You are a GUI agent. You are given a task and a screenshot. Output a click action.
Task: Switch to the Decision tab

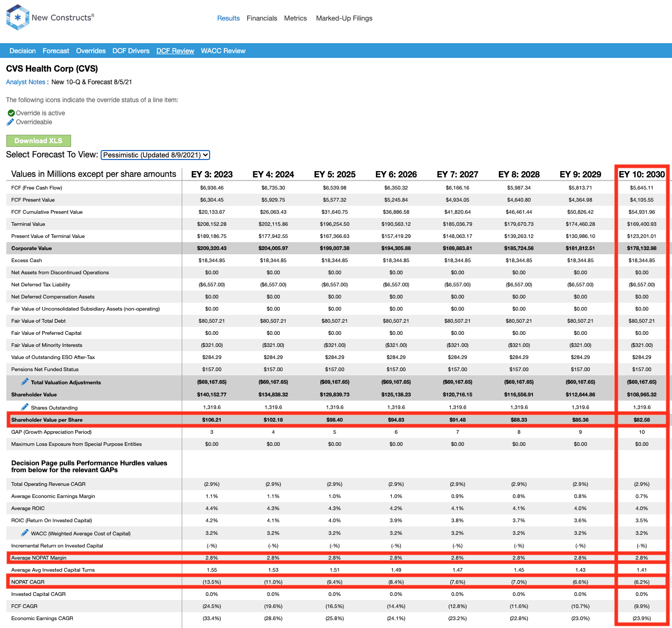pos(23,51)
